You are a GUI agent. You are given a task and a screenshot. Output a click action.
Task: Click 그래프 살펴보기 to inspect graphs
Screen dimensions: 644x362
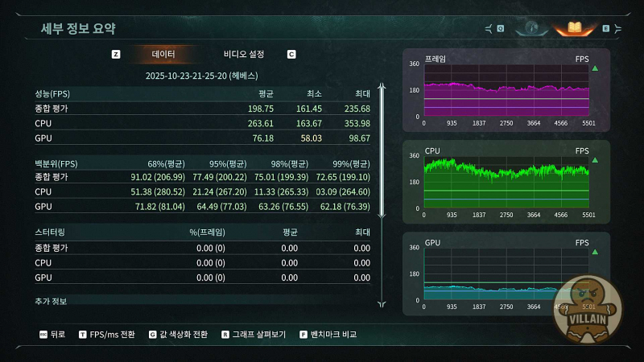(x=258, y=334)
